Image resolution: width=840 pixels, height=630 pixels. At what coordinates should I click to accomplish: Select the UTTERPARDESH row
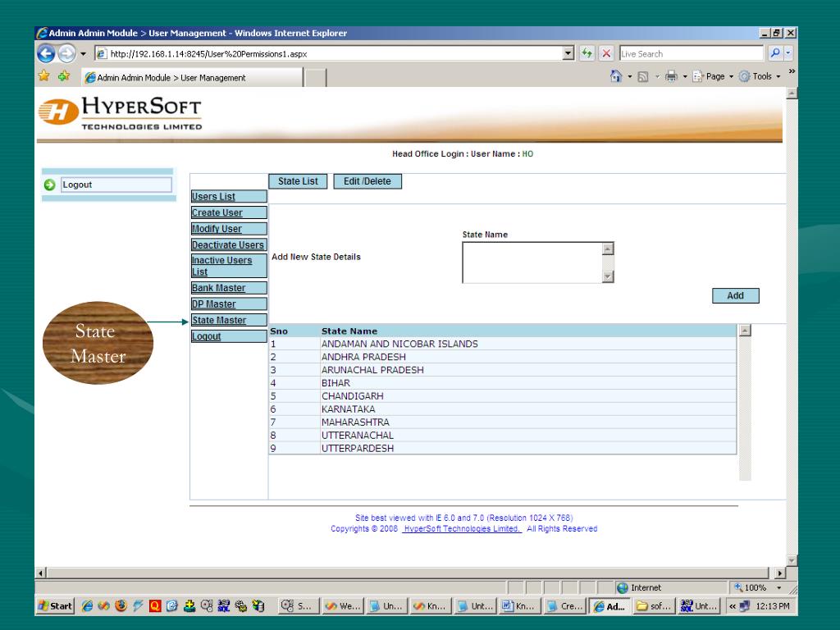503,449
